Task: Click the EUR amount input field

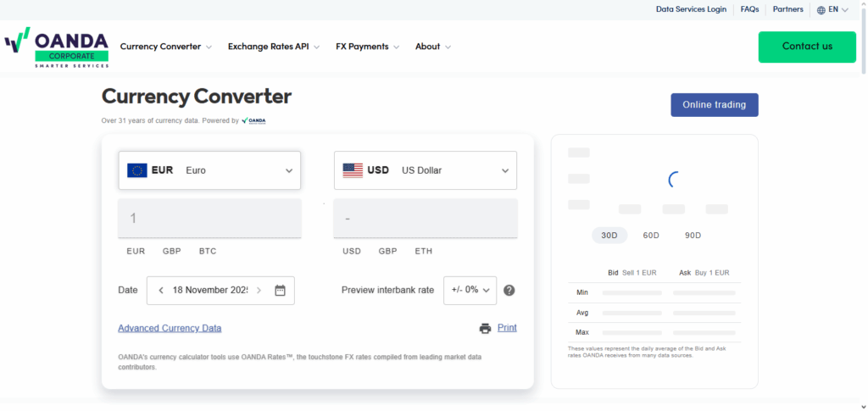Action: click(x=209, y=219)
